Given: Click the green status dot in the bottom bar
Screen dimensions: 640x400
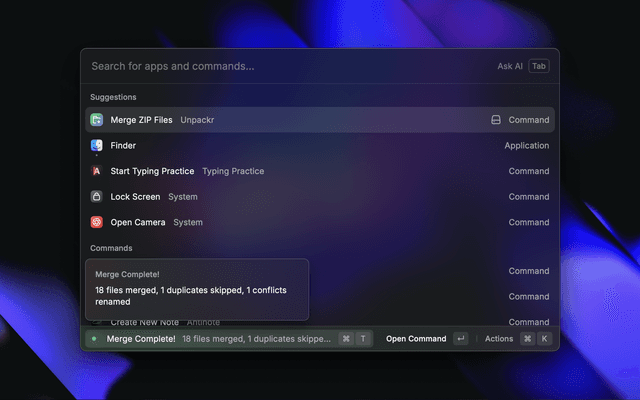Looking at the screenshot, I should coord(94,339).
